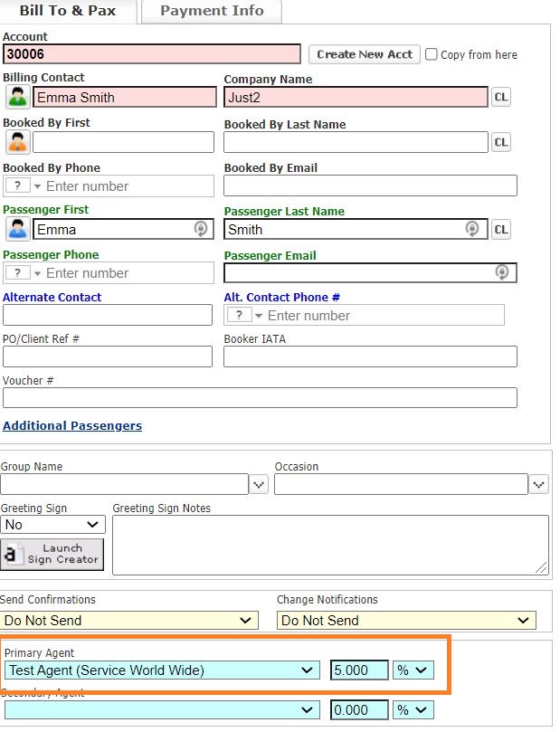Viewport: 560px width, 732px height.
Task: Expand the Change Notifications dropdown
Action: (406, 621)
